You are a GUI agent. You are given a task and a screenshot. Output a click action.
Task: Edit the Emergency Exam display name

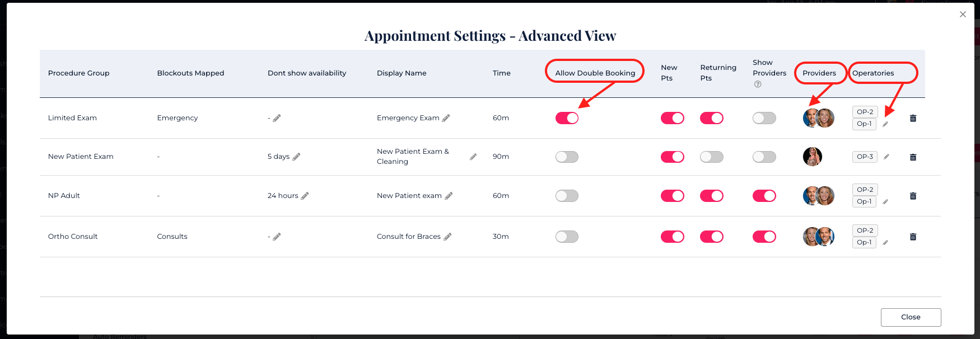tap(446, 118)
